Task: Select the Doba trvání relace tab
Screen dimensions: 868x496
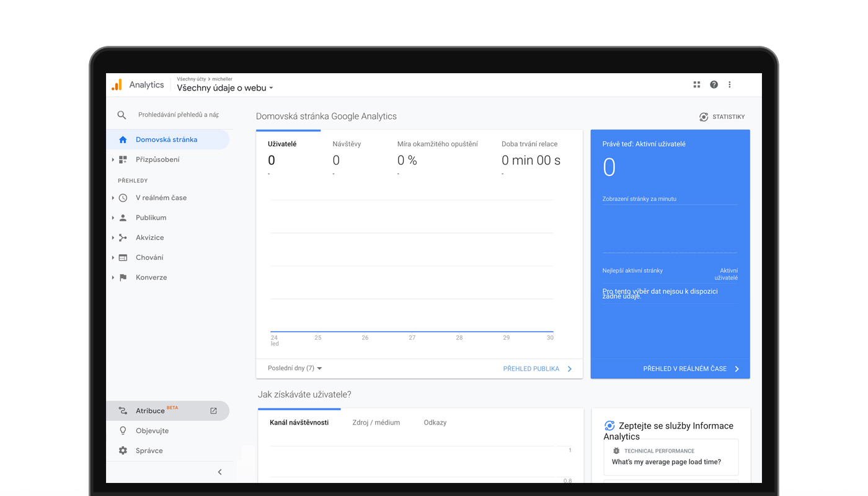Action: tap(529, 144)
